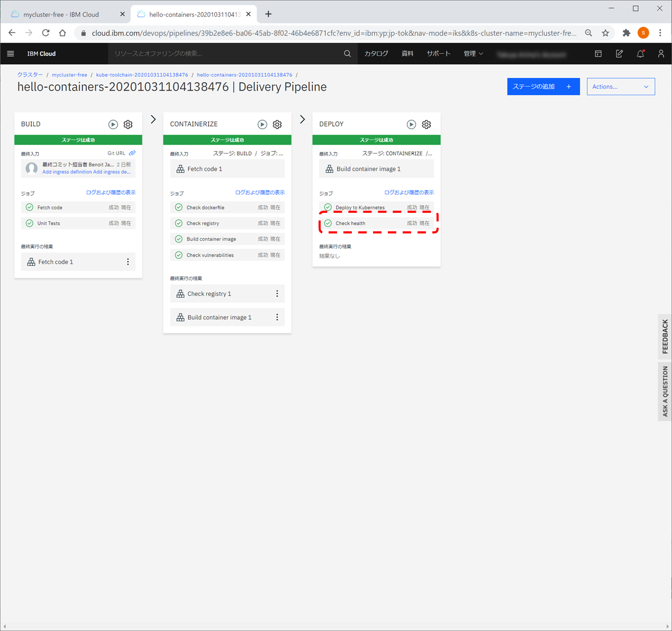Open DEPLOY input Build container image 1
This screenshot has width=672, height=631.
click(377, 169)
